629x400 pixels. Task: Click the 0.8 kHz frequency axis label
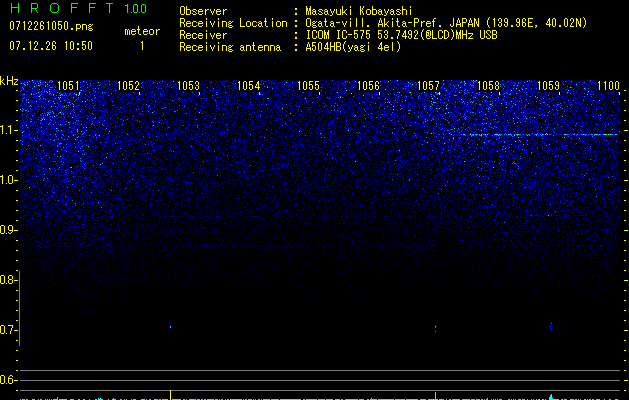click(7, 280)
